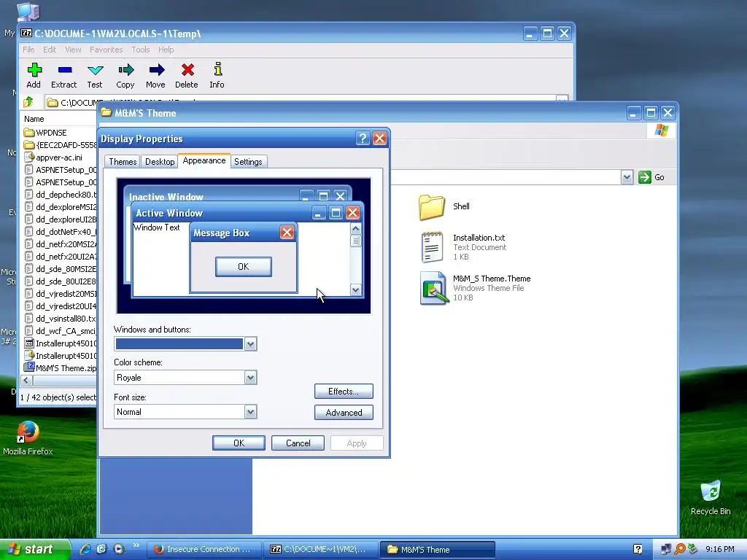Confirm Display Properties with OK
Viewport: 747px width, 560px height.
[x=239, y=443]
